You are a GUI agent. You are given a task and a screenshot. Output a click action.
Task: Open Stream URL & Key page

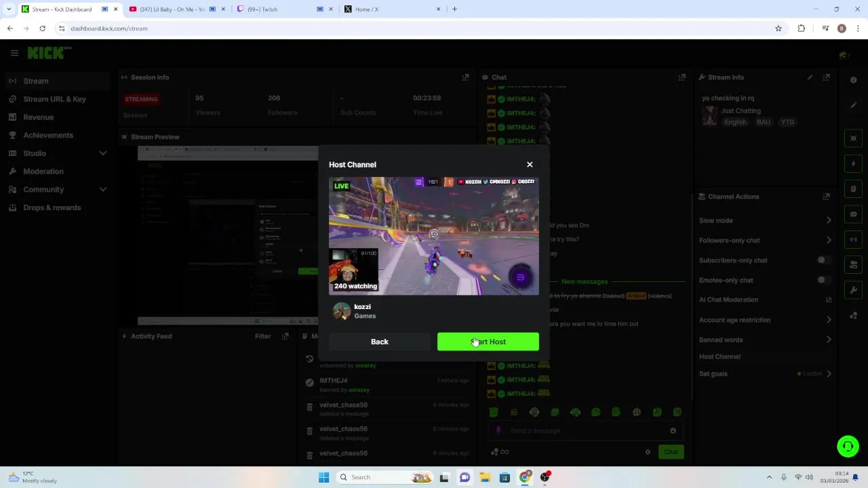click(x=56, y=99)
